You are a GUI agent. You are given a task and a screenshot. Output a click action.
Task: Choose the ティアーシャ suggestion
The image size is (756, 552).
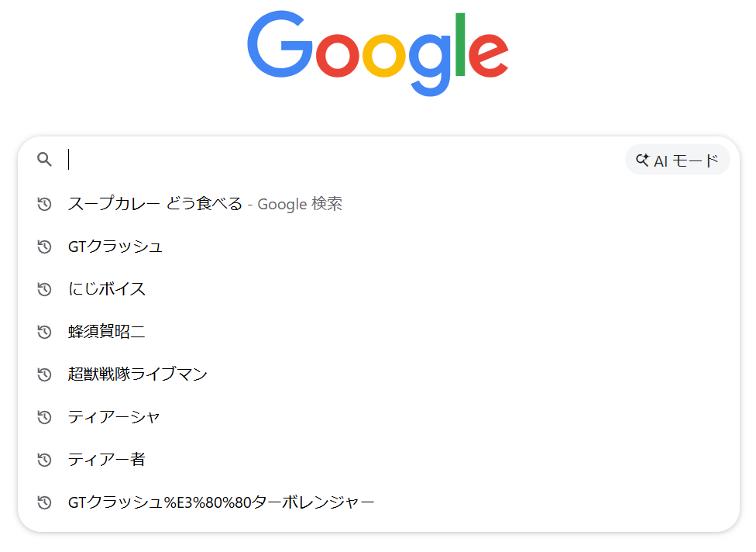[x=114, y=417]
